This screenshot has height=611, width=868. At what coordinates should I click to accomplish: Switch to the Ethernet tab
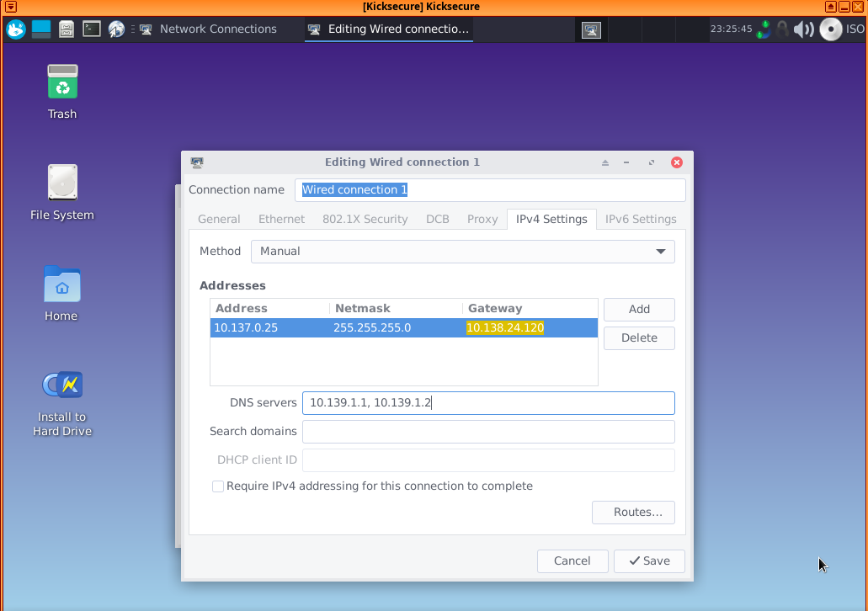tap(281, 220)
